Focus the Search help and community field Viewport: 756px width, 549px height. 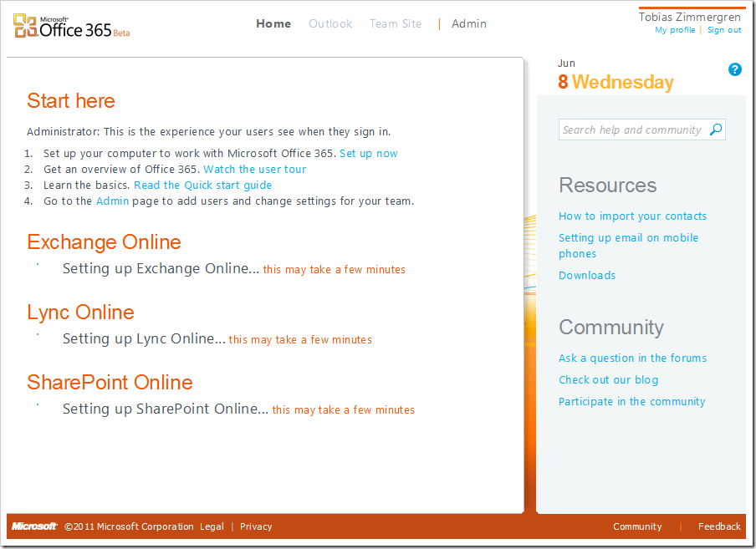click(x=631, y=130)
